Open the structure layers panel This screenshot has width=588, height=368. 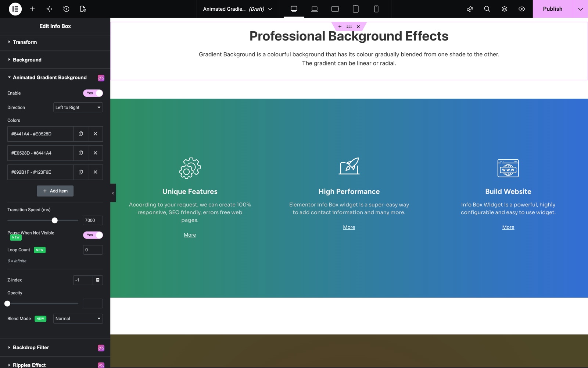coord(504,9)
